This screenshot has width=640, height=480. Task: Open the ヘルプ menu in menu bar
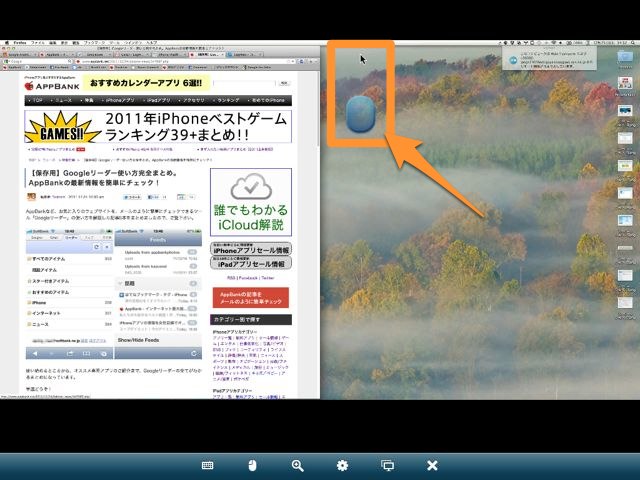point(151,42)
